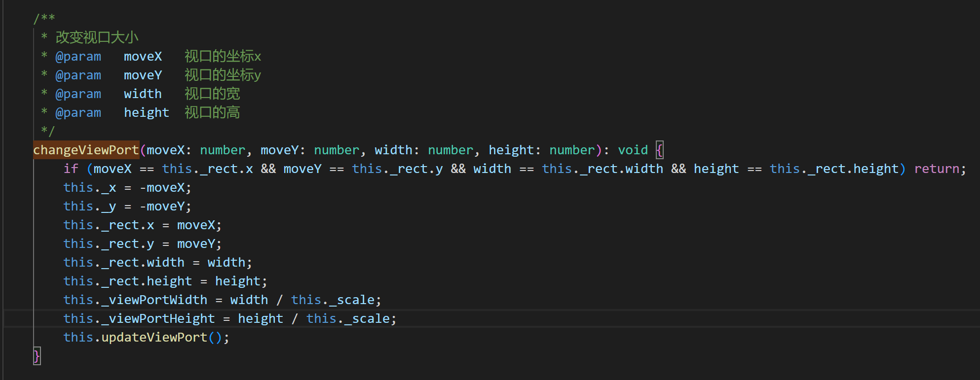Image resolution: width=980 pixels, height=380 pixels.
Task: Click the JSDoc opening /** marker
Action: coord(44,19)
